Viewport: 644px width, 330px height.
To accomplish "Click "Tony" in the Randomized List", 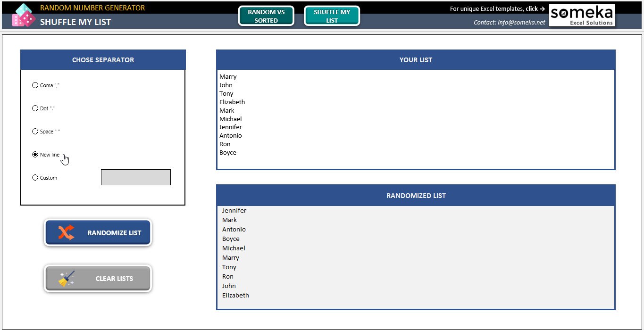I will point(229,267).
